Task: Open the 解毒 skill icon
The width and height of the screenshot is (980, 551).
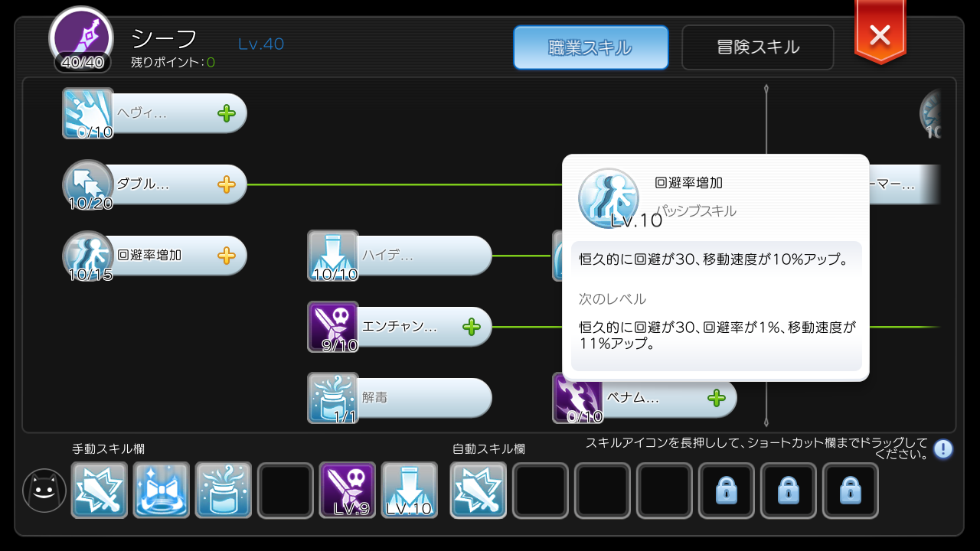Action: 333,398
